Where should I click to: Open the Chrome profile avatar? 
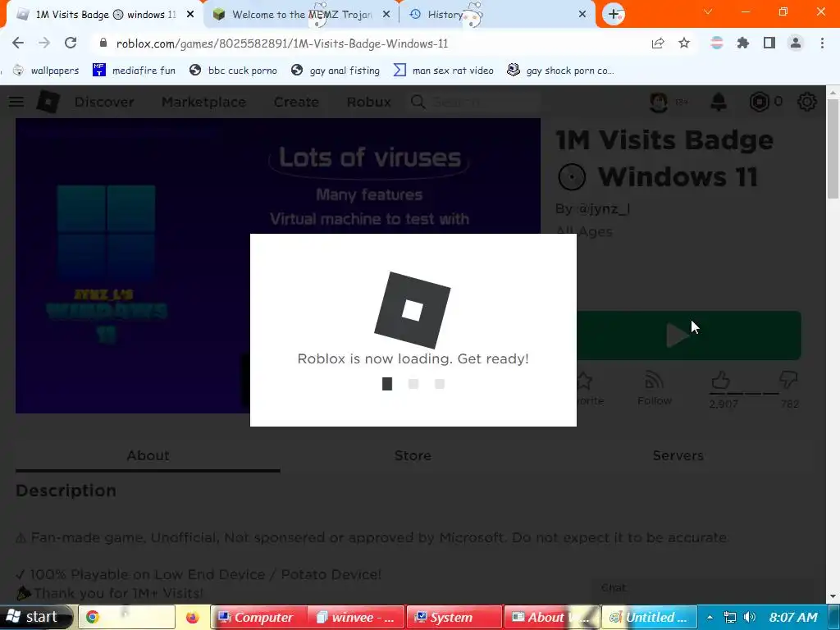tap(796, 43)
